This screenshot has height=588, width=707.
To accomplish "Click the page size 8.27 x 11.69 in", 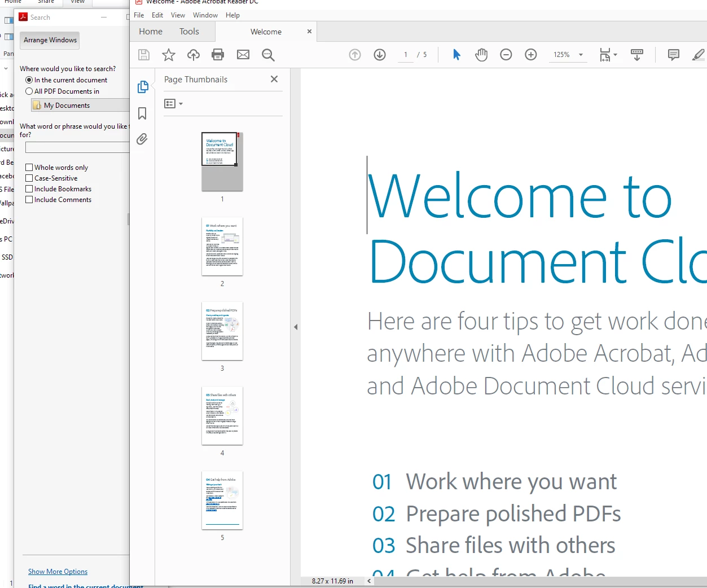I will pos(332,581).
